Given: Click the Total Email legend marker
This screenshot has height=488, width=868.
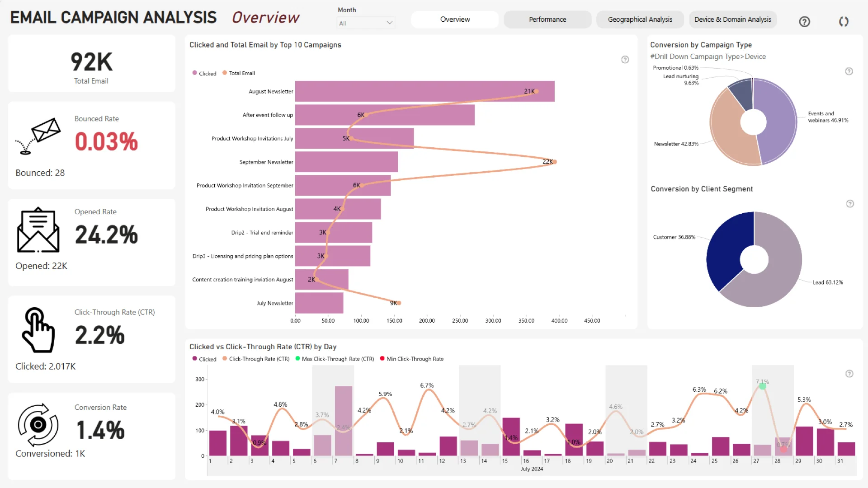Looking at the screenshot, I should [225, 73].
